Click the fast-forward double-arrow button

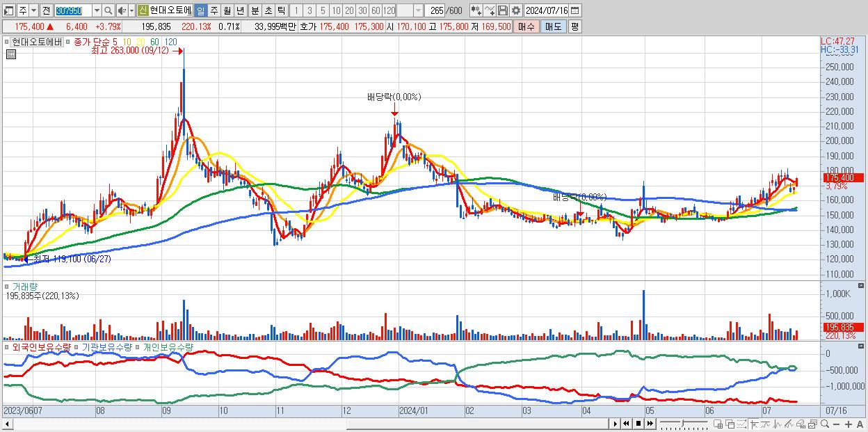coord(650,424)
